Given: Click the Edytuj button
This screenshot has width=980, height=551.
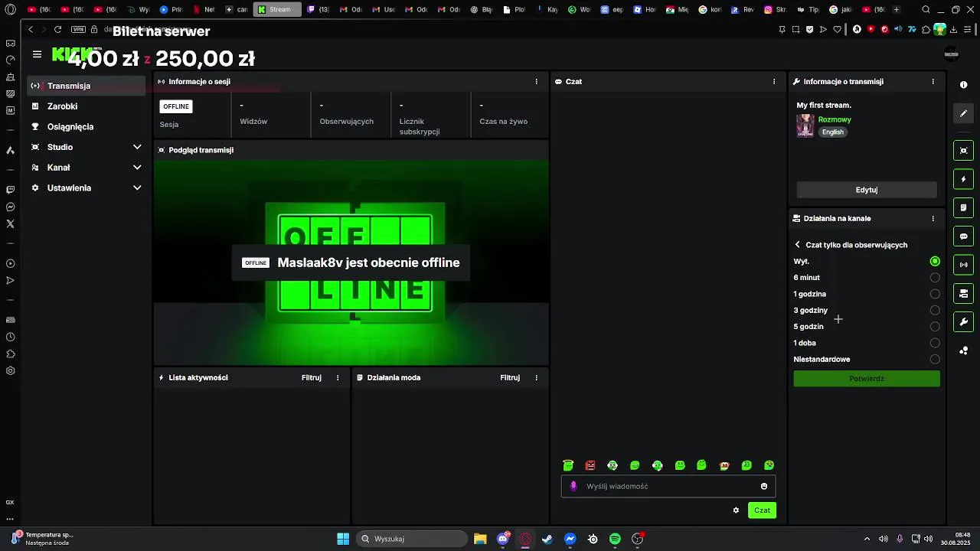Looking at the screenshot, I should click(867, 190).
